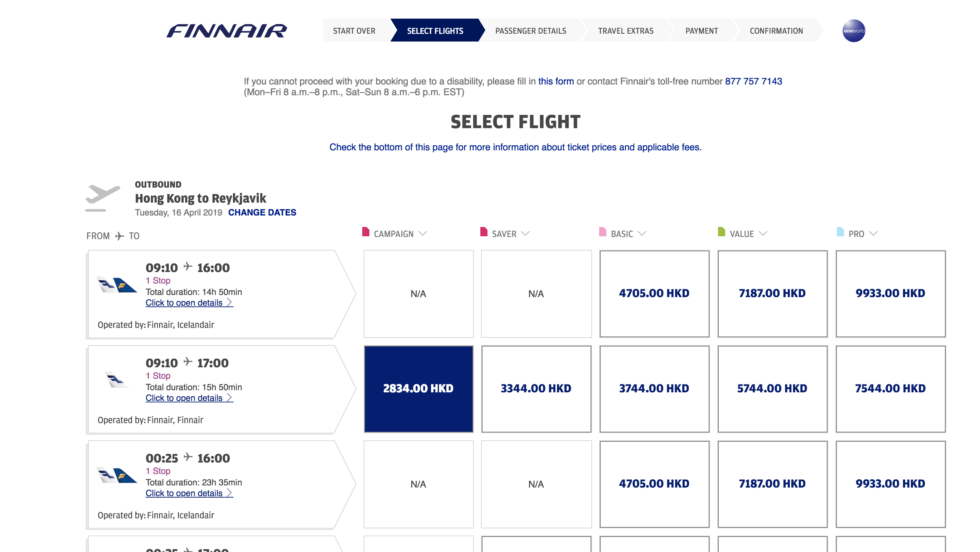980x552 pixels.
Task: Click the outbound departing plane icon
Action: pyautogui.click(x=102, y=198)
